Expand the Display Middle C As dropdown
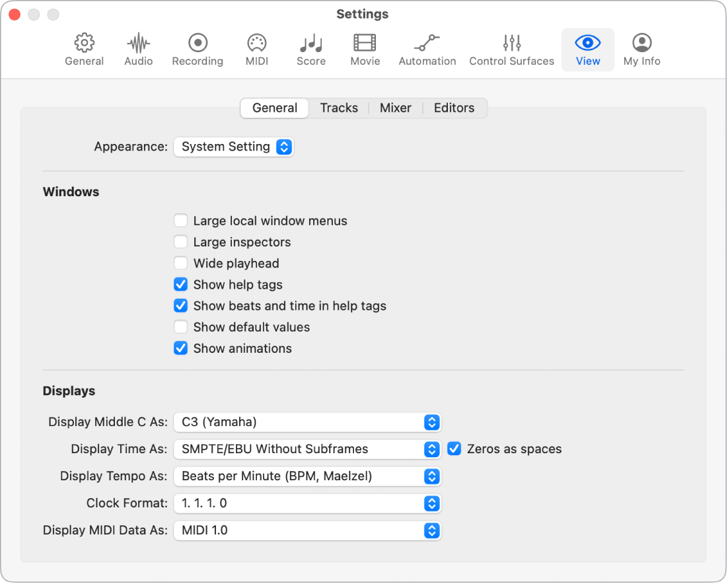 click(307, 422)
